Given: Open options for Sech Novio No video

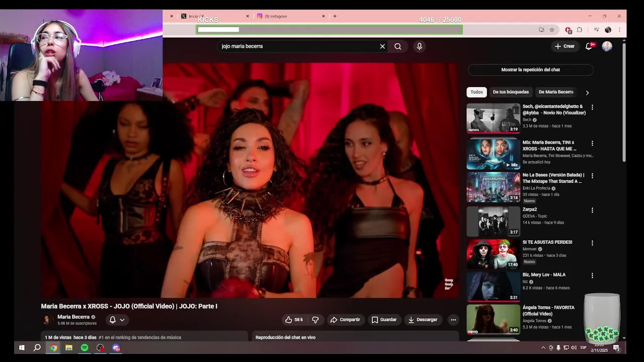Looking at the screenshot, I should (592, 108).
